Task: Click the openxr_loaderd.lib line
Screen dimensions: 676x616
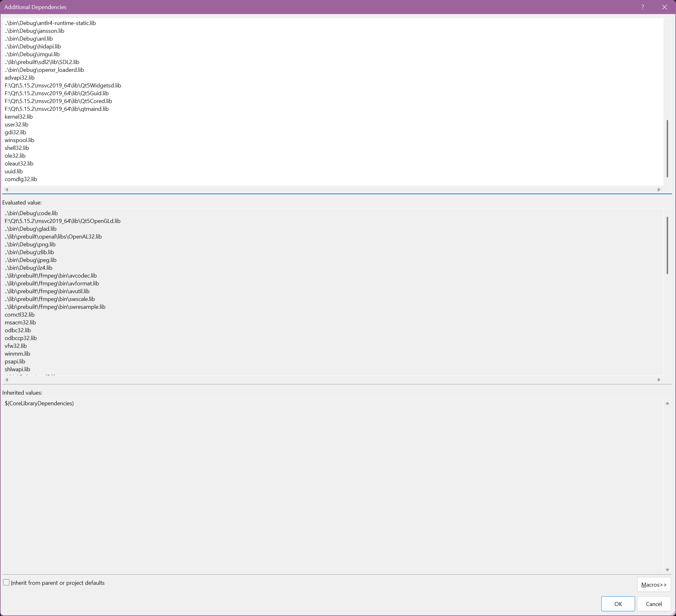Action: coord(44,70)
